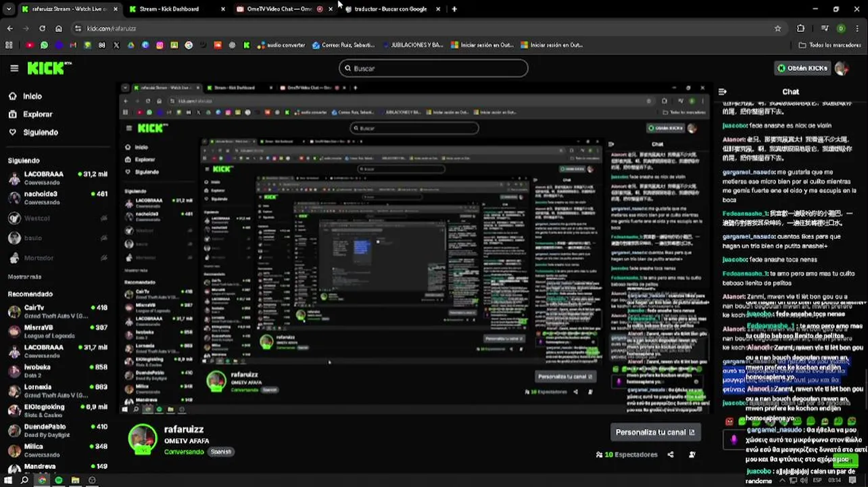The width and height of the screenshot is (868, 487).
Task: Open the audio converter bookmark
Action: coord(281,45)
